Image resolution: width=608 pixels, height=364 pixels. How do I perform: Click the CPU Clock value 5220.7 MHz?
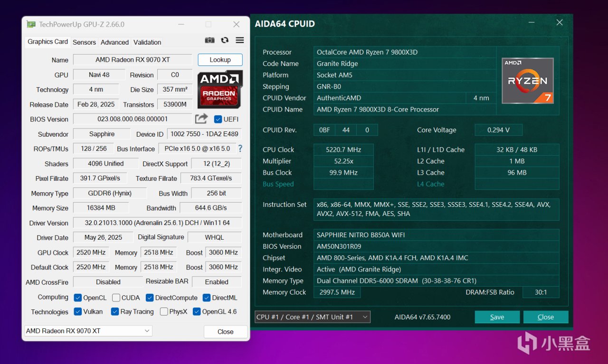pos(343,149)
